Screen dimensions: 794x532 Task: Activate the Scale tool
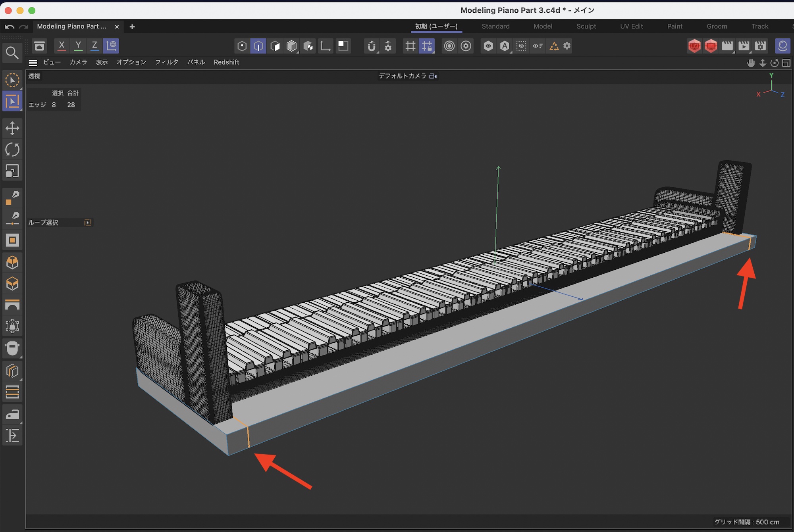tap(12, 171)
